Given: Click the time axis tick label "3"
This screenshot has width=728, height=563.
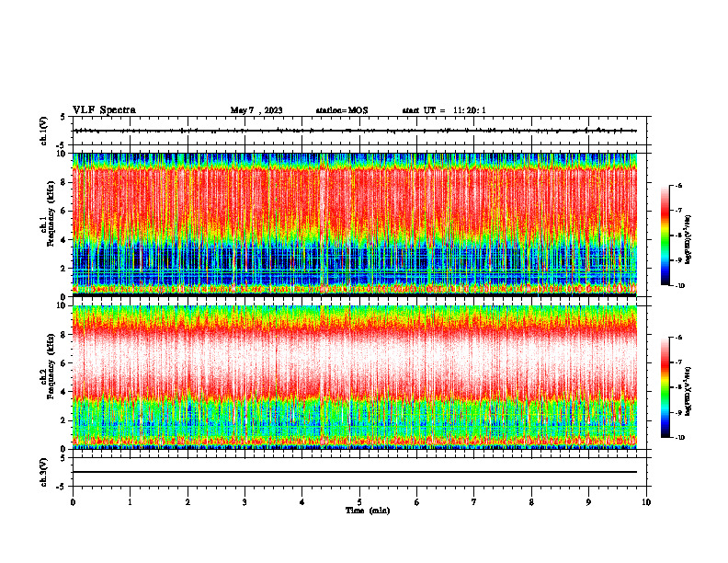Looking at the screenshot, I should [x=245, y=502].
